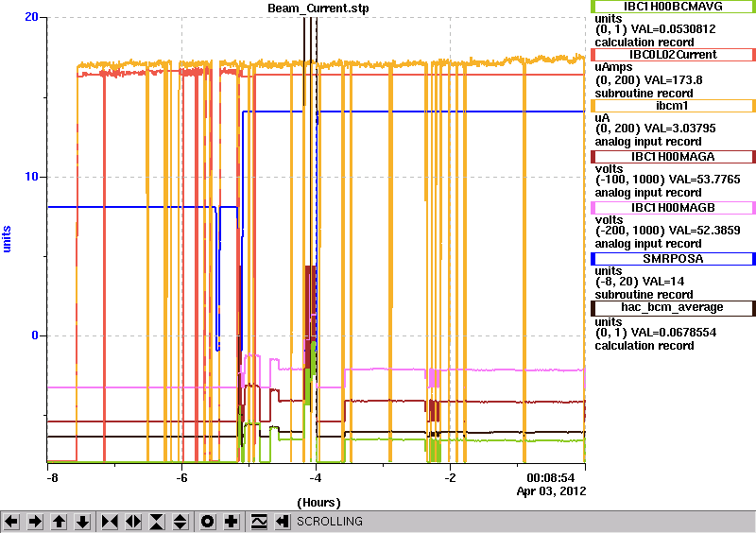
Task: Select the hac_bcm_average legend entry
Action: click(673, 308)
